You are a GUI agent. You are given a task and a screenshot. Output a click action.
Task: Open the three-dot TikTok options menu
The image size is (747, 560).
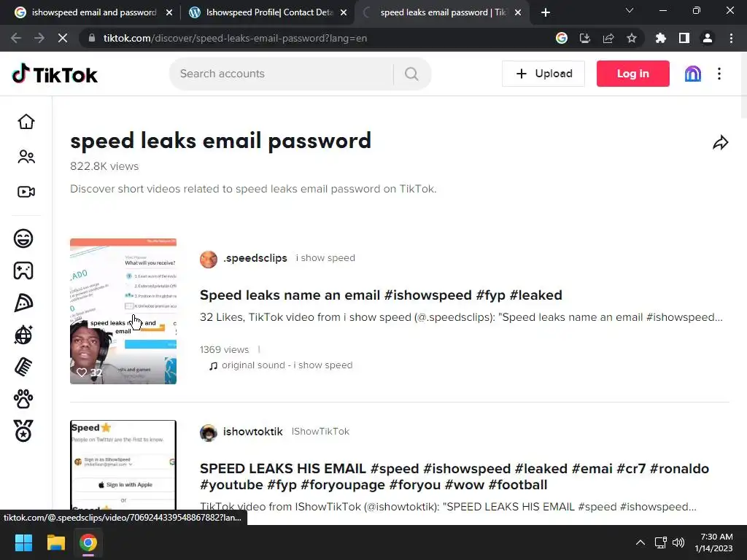pos(719,74)
